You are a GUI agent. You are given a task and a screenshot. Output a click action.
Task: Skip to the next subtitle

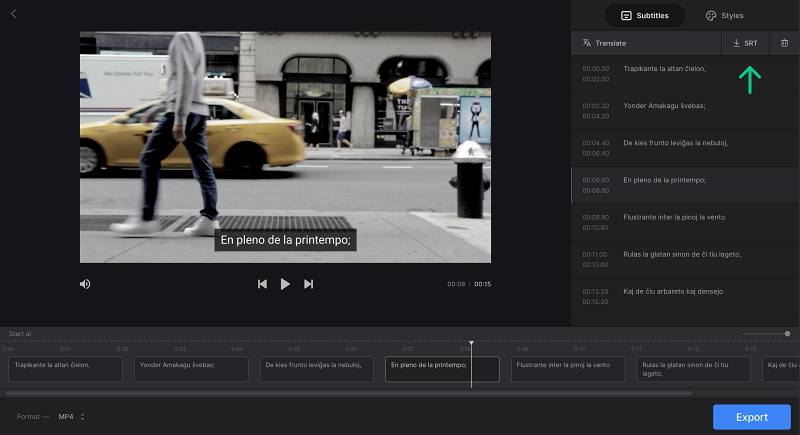tap(308, 284)
